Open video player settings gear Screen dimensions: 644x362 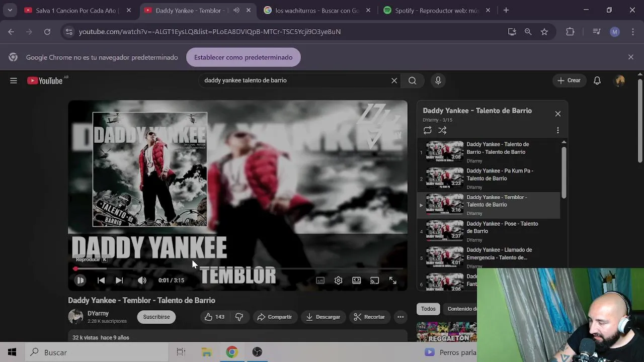pos(338,281)
